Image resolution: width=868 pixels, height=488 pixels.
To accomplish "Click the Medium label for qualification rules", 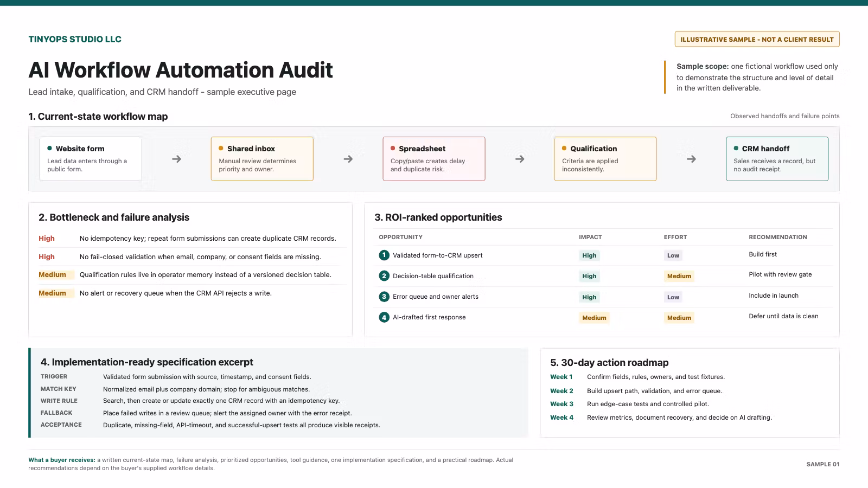I will 52,274.
